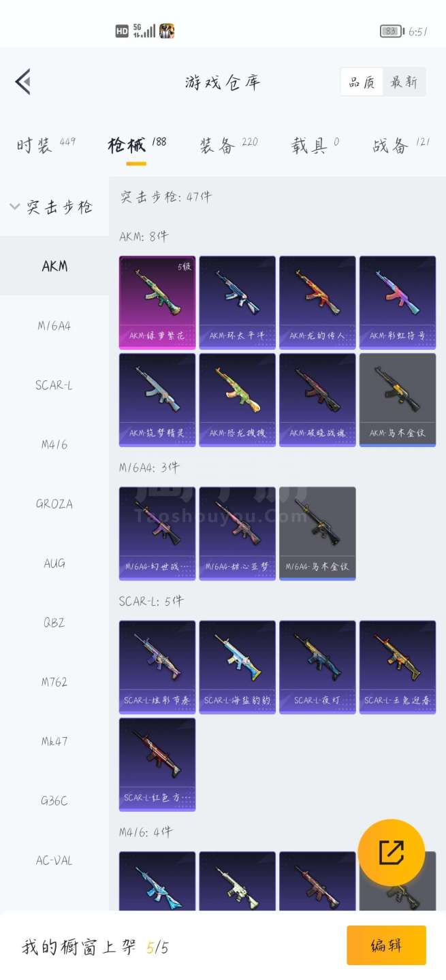Select SCAR-L in the sidebar
446x980 pixels.
click(x=54, y=385)
